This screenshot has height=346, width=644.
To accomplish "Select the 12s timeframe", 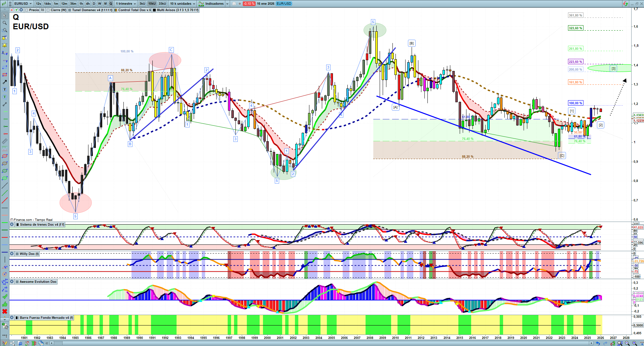I will (38, 4).
